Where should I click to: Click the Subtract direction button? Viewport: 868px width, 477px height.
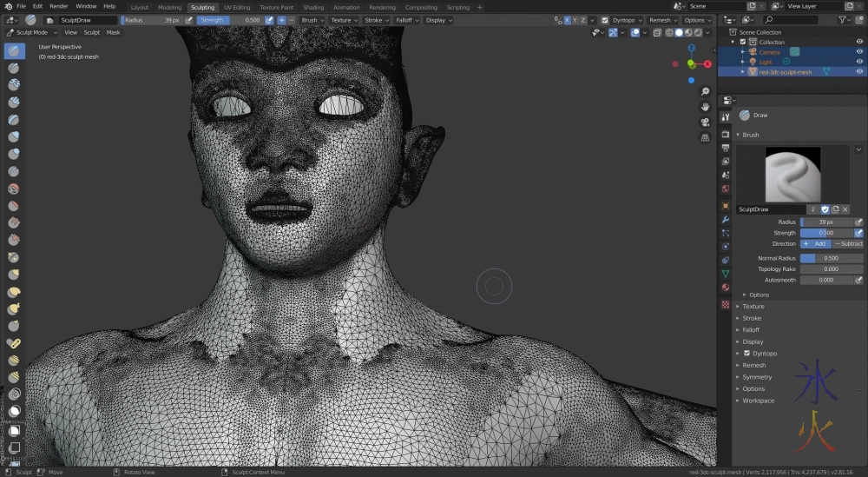pos(849,244)
